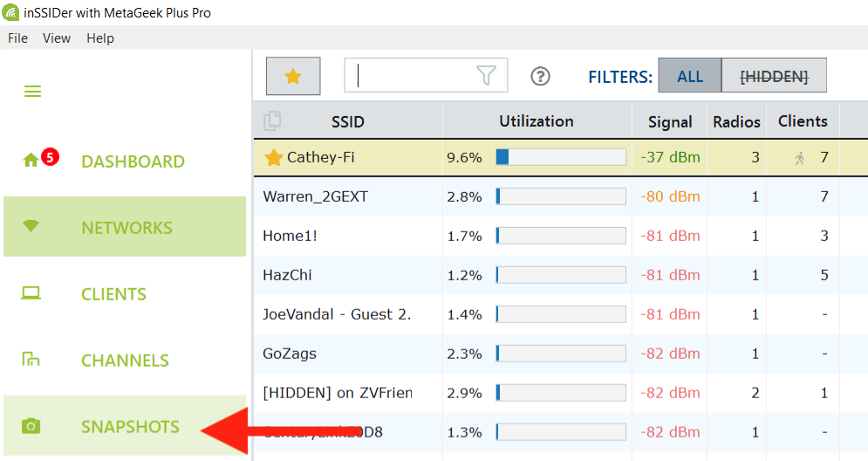
Task: Select the [HIDDEN] on ZVFrien network
Action: (x=338, y=394)
